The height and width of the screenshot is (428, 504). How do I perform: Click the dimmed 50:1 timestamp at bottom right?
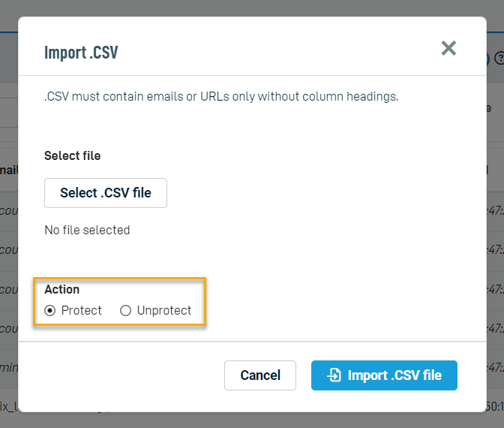495,406
